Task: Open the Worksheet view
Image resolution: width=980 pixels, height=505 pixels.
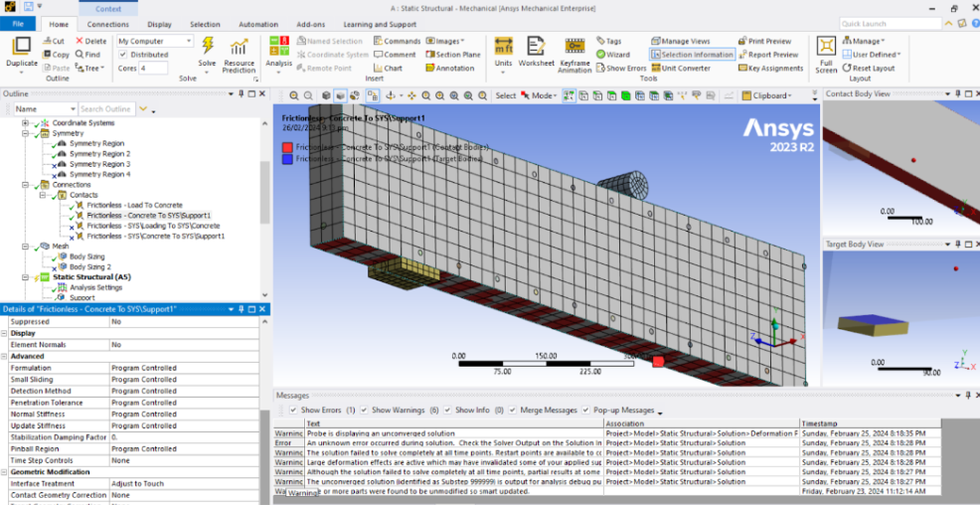Action: (536, 52)
